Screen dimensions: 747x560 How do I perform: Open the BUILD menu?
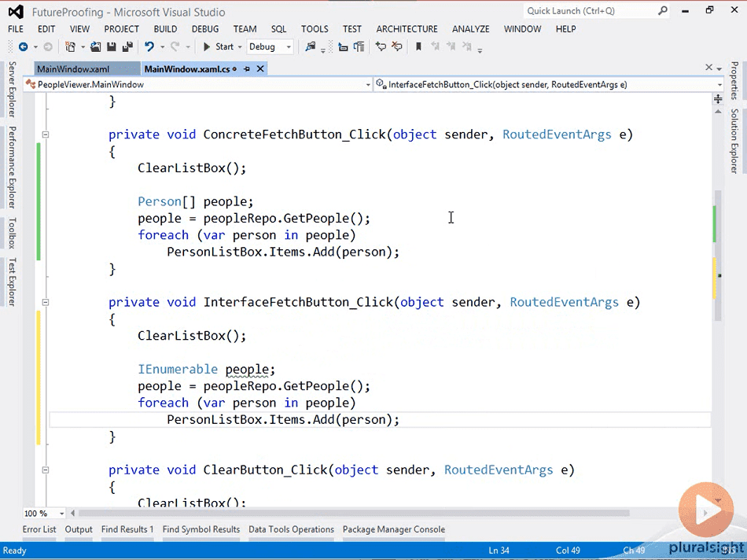click(x=165, y=29)
